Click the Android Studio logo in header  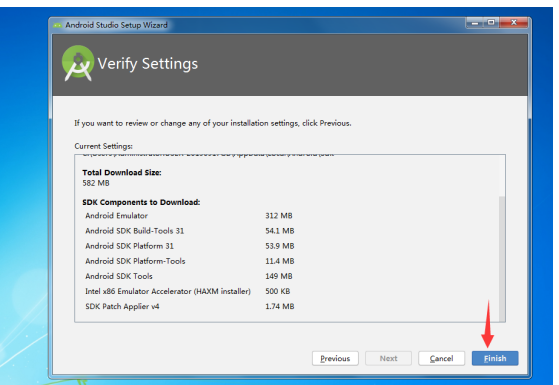click(78, 63)
